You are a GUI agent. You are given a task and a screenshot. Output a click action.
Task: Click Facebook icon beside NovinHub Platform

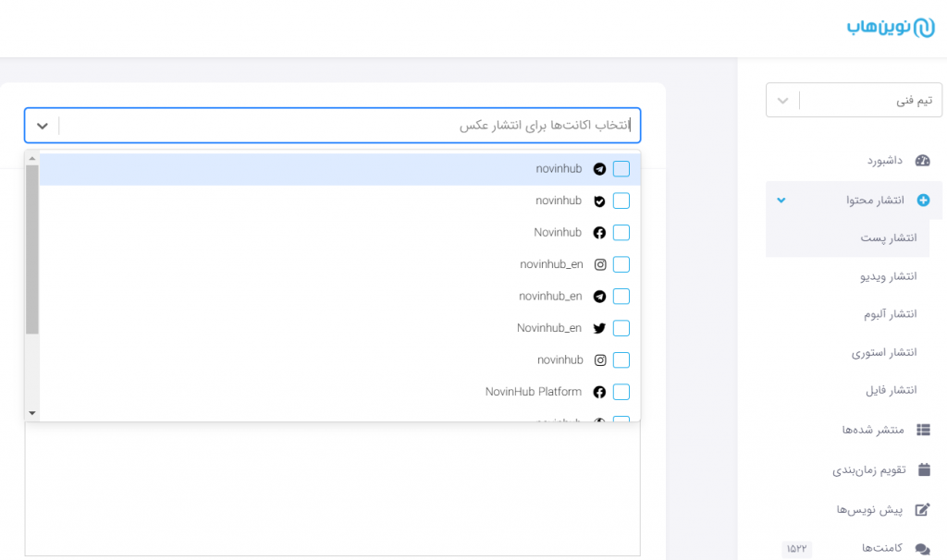[x=599, y=392]
